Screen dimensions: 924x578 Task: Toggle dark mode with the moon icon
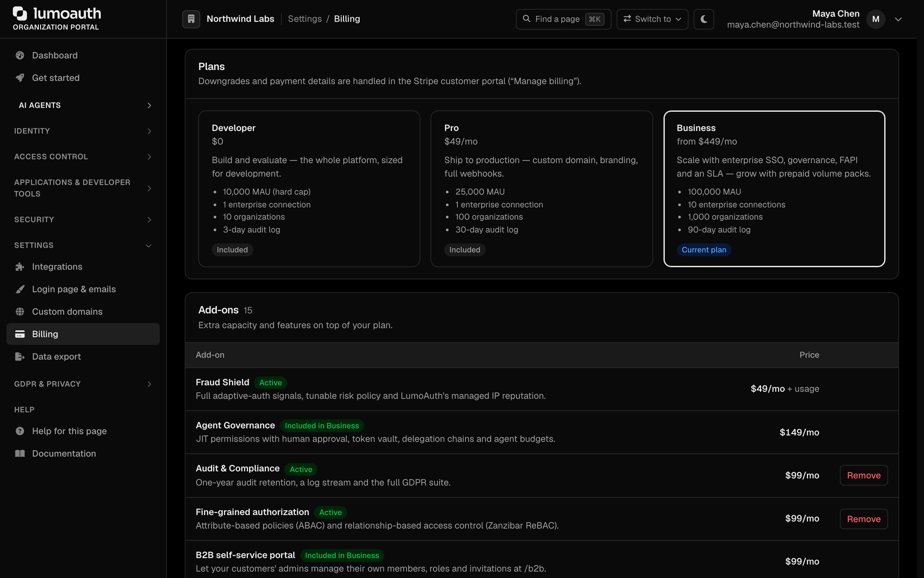[704, 19]
